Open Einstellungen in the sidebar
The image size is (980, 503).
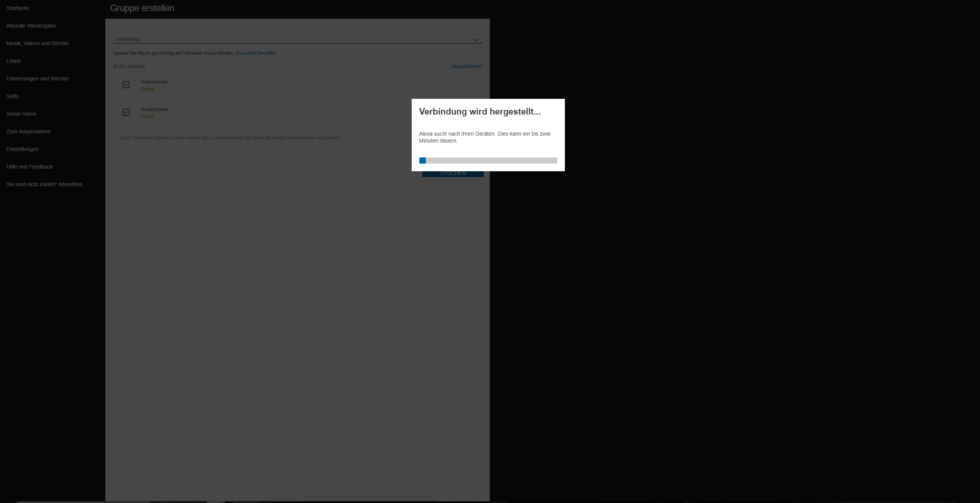[x=22, y=149]
